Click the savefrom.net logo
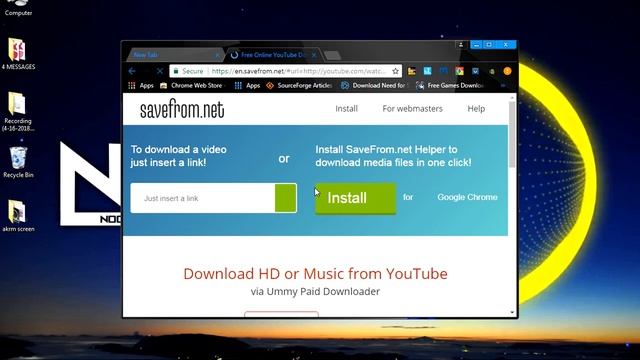 pos(182,109)
